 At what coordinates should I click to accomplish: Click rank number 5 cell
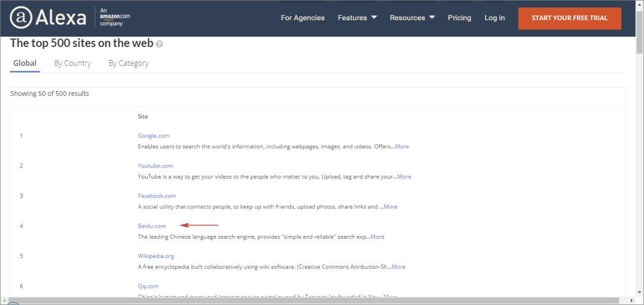click(x=21, y=256)
